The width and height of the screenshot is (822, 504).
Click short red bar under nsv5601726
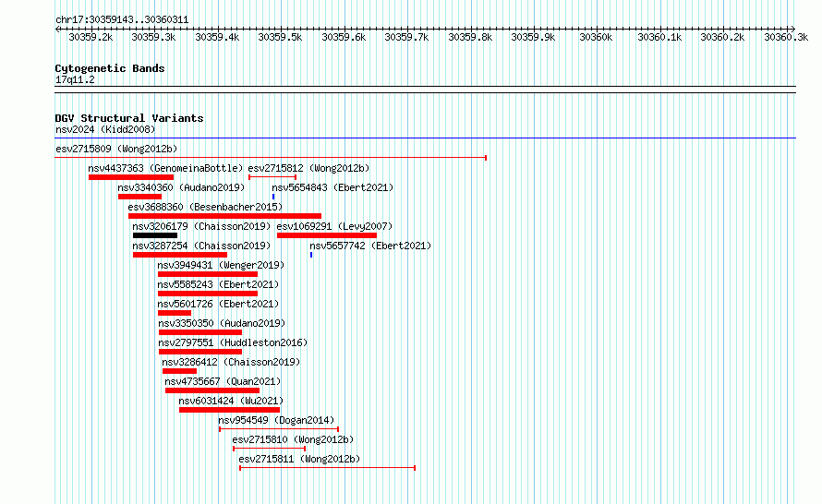175,313
